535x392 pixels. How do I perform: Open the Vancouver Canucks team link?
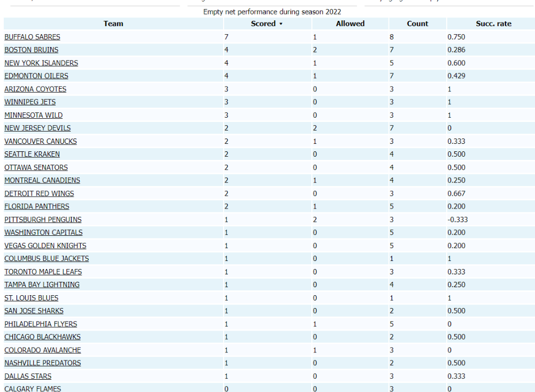[x=41, y=141]
